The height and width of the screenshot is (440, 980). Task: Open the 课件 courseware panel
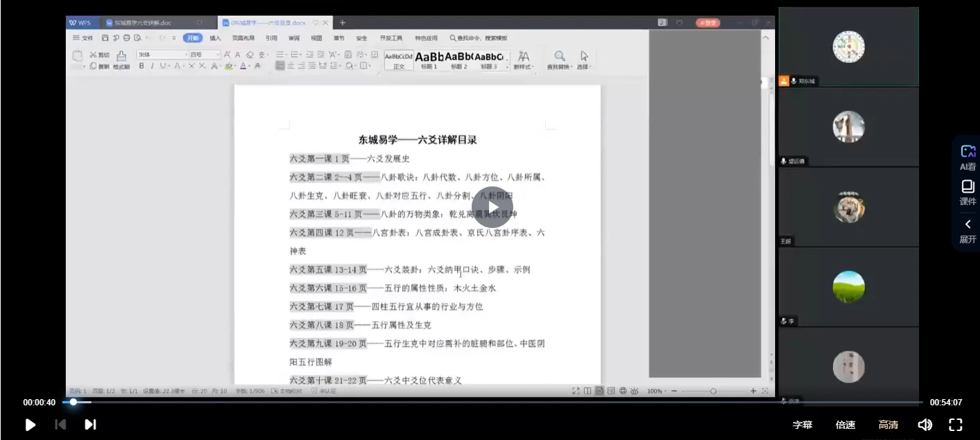coord(968,193)
